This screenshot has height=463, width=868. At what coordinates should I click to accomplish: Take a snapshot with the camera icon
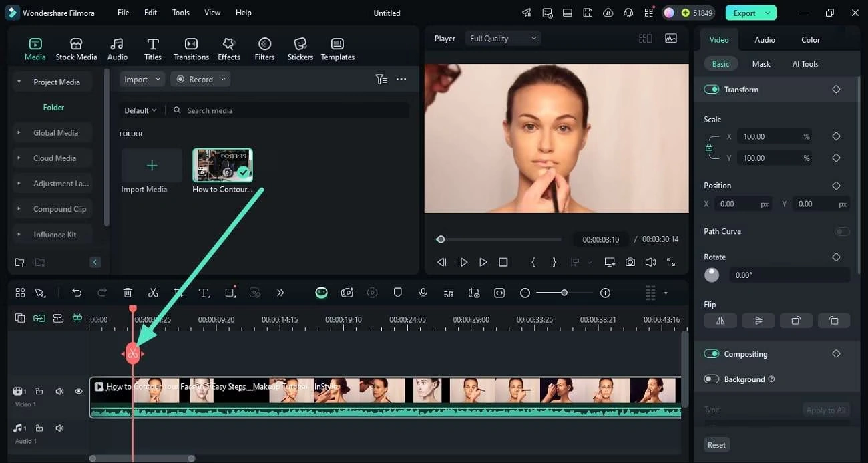[x=630, y=262]
